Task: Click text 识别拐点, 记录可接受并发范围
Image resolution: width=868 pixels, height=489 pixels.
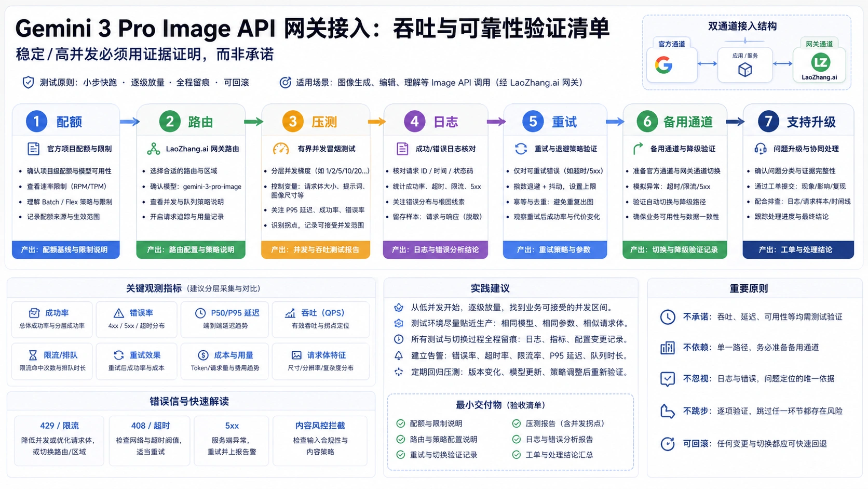Action: coord(318,226)
